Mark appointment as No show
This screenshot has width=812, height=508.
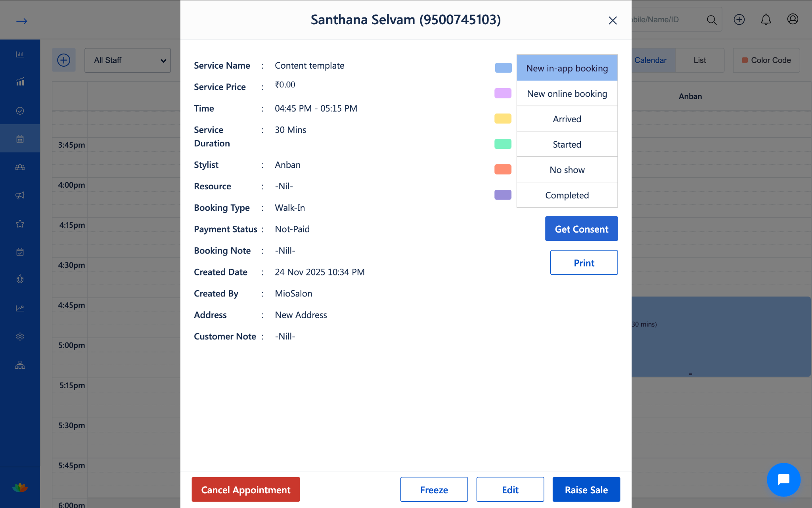coord(567,170)
